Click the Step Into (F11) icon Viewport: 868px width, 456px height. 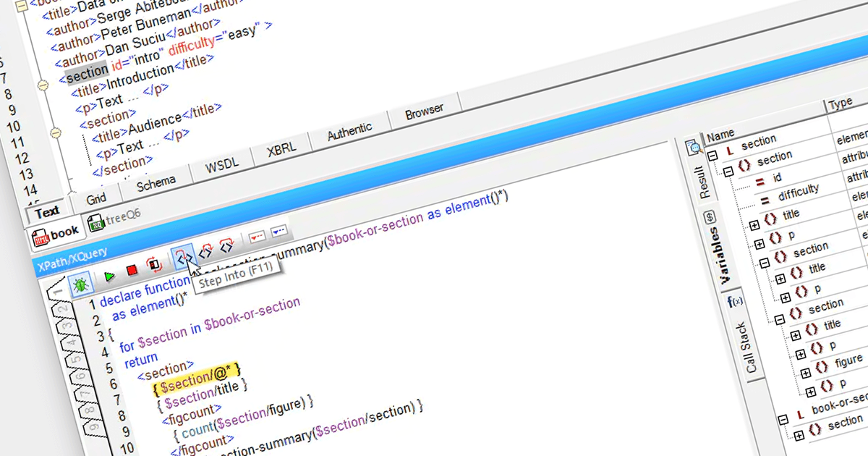[x=184, y=256]
